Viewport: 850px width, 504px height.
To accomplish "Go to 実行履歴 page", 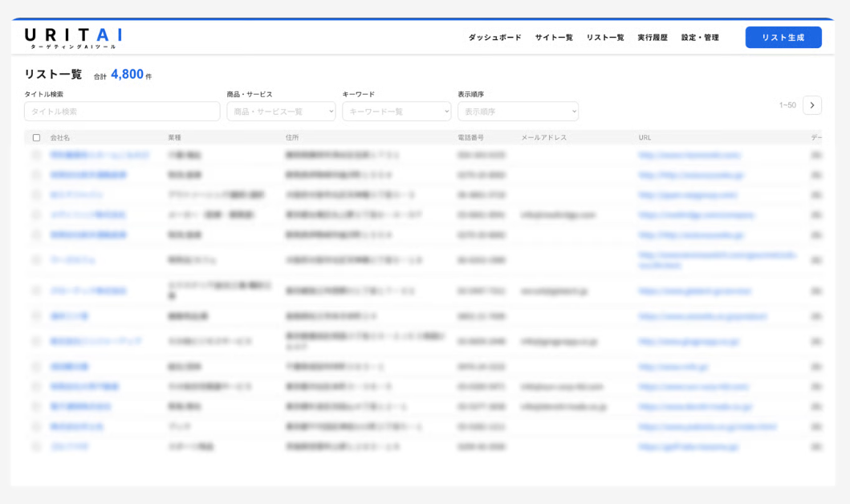I will pos(652,38).
